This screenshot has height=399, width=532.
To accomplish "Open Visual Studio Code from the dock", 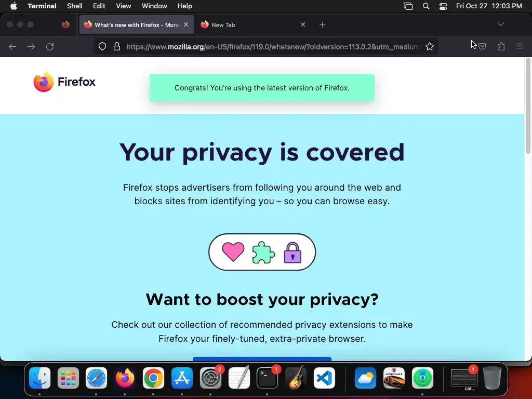I will [x=324, y=378].
